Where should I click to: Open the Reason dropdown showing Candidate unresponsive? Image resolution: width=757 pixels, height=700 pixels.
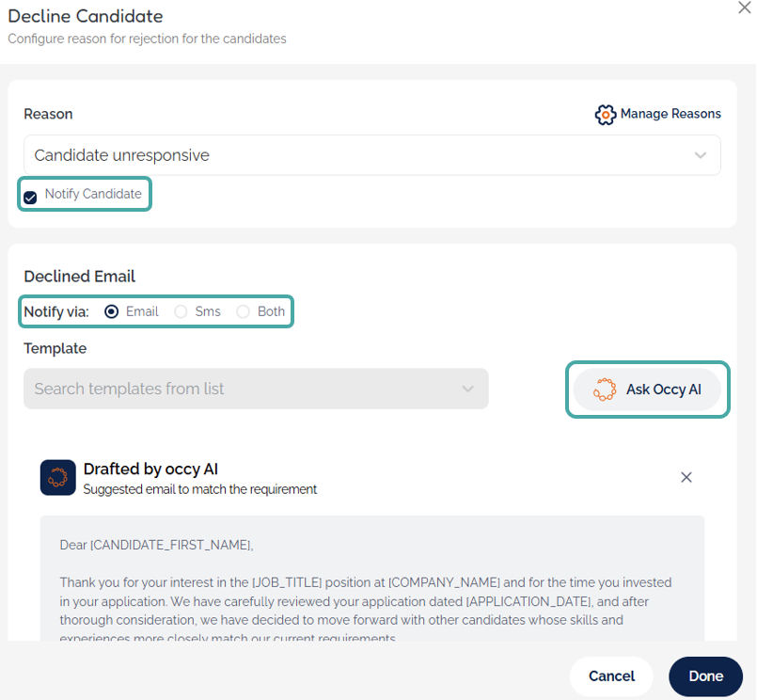point(357,155)
